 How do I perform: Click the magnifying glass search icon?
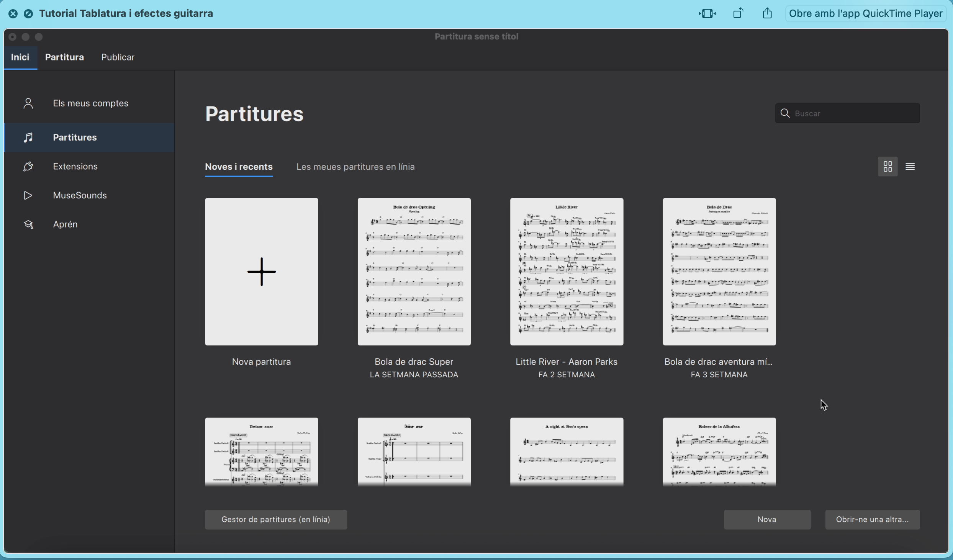[785, 113]
